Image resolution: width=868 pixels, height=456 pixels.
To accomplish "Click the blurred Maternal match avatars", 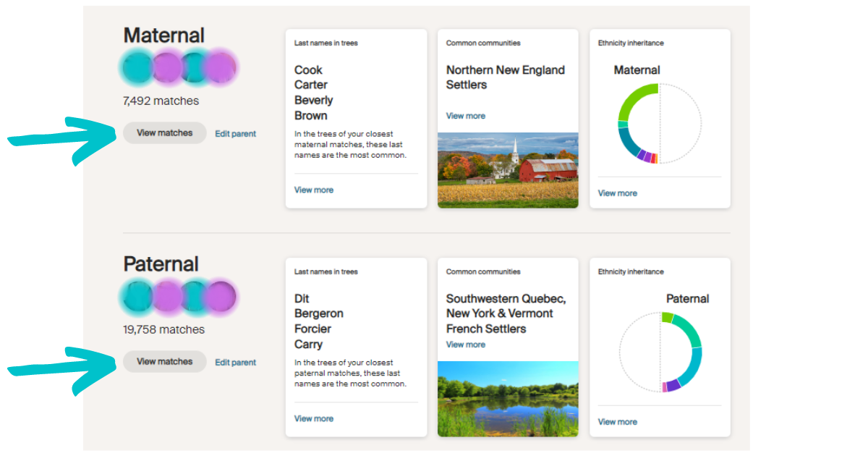I will tap(178, 67).
